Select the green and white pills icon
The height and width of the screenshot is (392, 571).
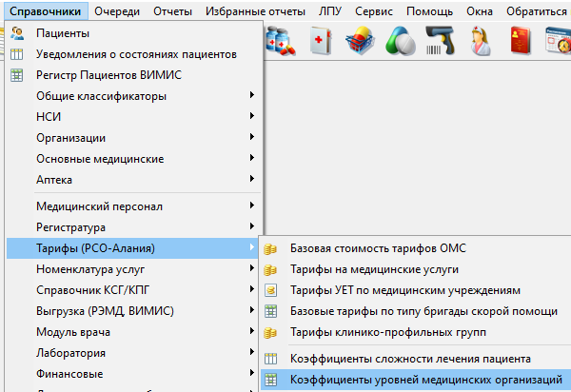(x=401, y=41)
